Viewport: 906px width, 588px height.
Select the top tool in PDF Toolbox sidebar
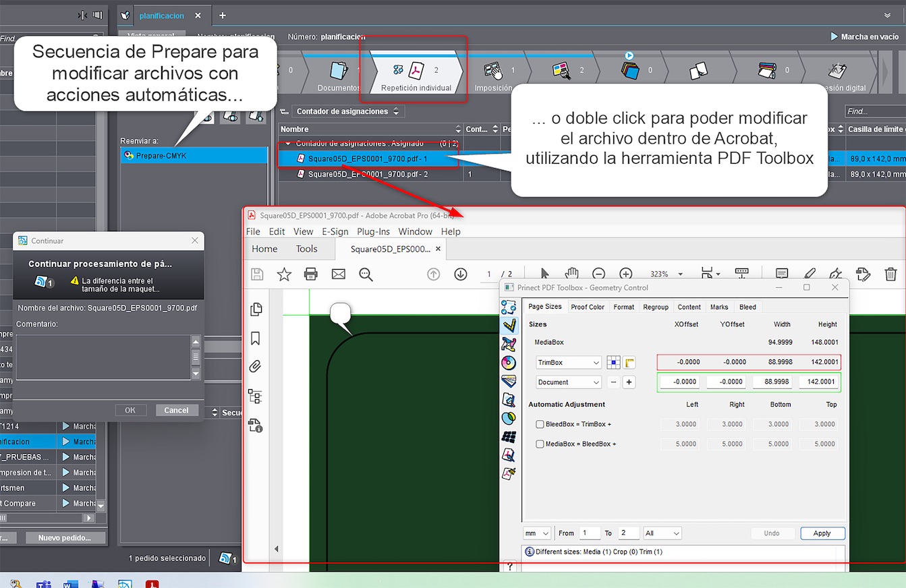[509, 307]
